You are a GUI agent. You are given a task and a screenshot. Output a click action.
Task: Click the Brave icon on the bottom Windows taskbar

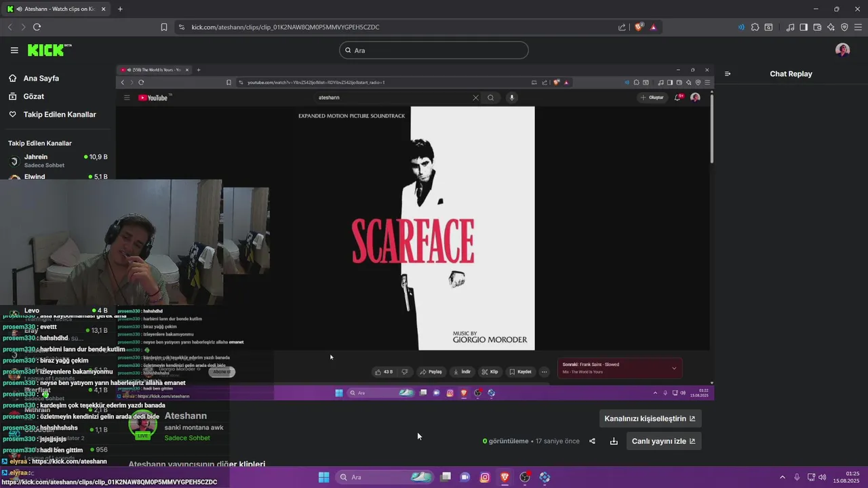click(x=505, y=477)
